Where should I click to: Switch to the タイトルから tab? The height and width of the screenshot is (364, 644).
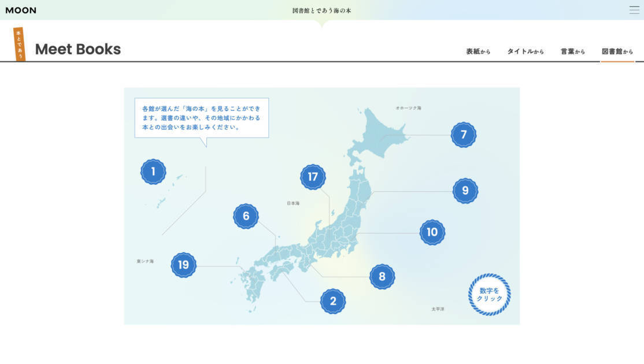525,51
